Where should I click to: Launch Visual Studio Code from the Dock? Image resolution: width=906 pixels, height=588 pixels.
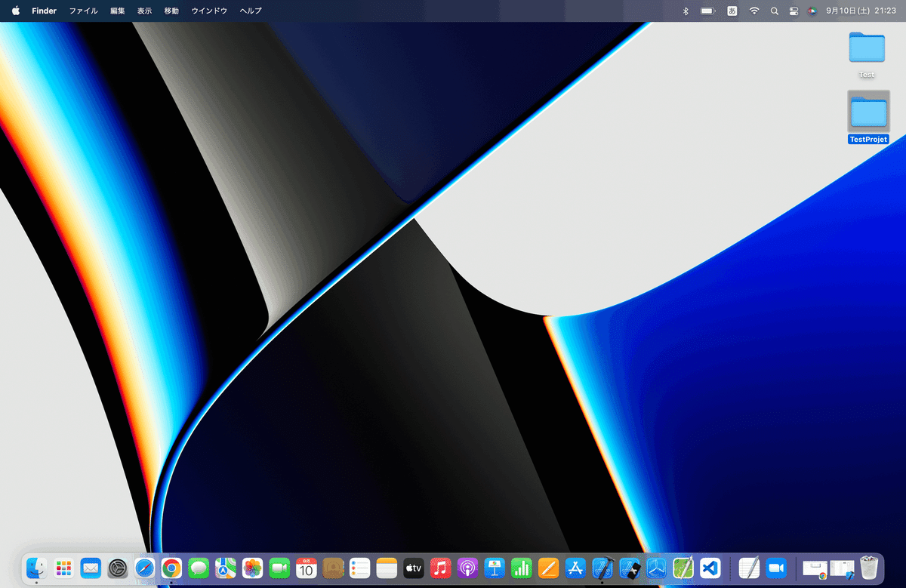click(x=710, y=568)
